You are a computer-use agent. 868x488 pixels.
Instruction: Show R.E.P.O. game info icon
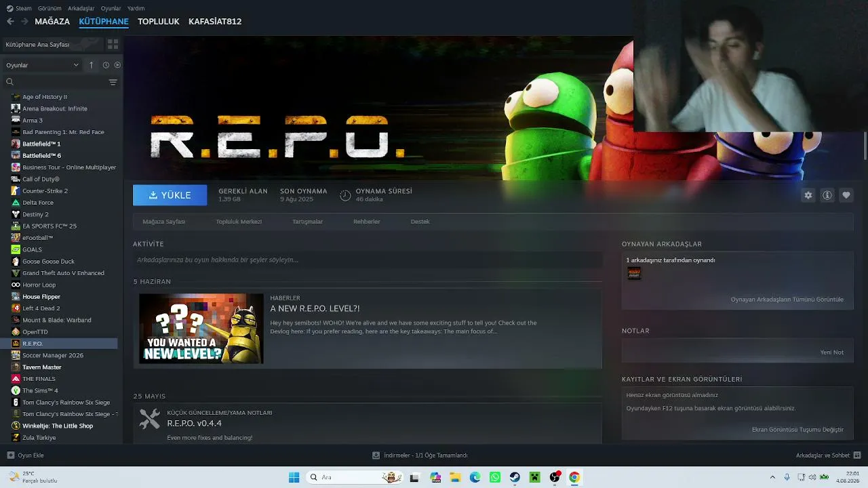(x=827, y=195)
